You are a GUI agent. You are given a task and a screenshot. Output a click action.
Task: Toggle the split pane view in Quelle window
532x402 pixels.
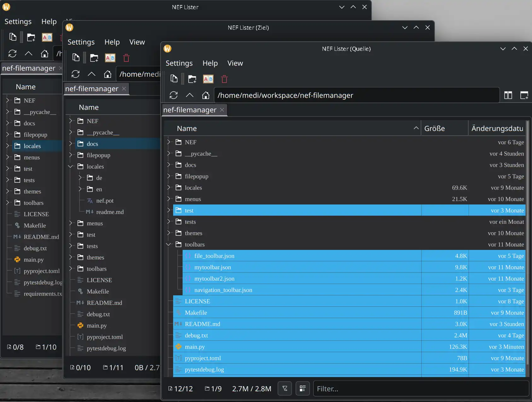point(508,95)
